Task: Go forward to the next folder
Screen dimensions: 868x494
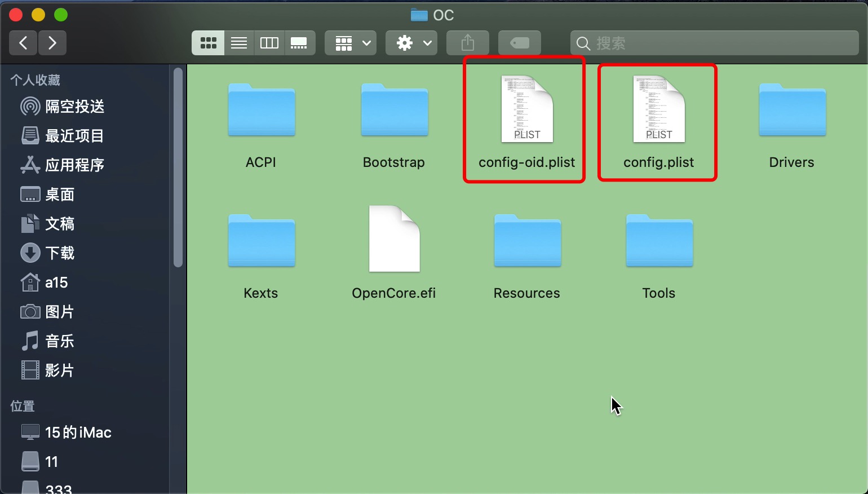Action: click(52, 43)
